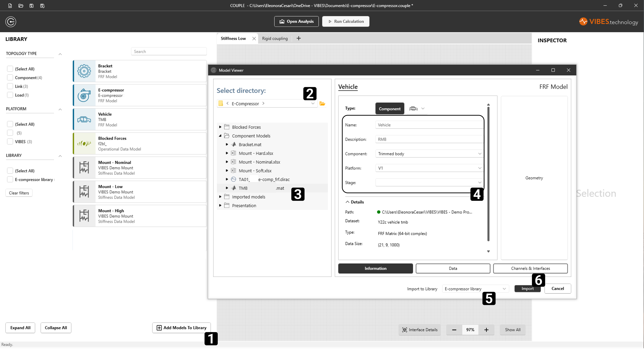Screen dimensions: 644x355
Task: Click Cancel in Model Viewer
Action: (x=558, y=289)
